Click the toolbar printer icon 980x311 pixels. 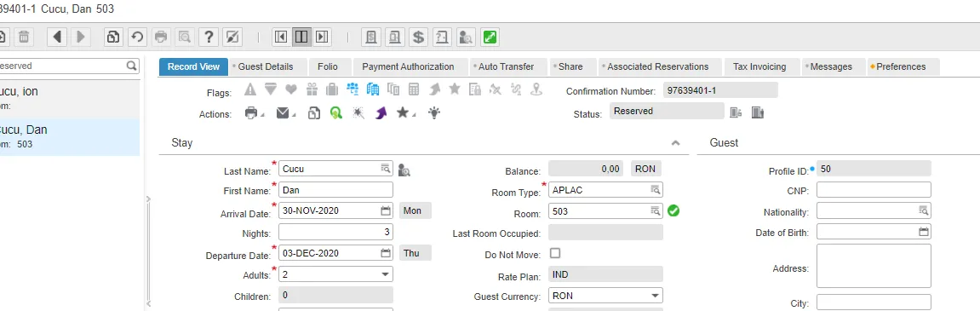click(161, 37)
